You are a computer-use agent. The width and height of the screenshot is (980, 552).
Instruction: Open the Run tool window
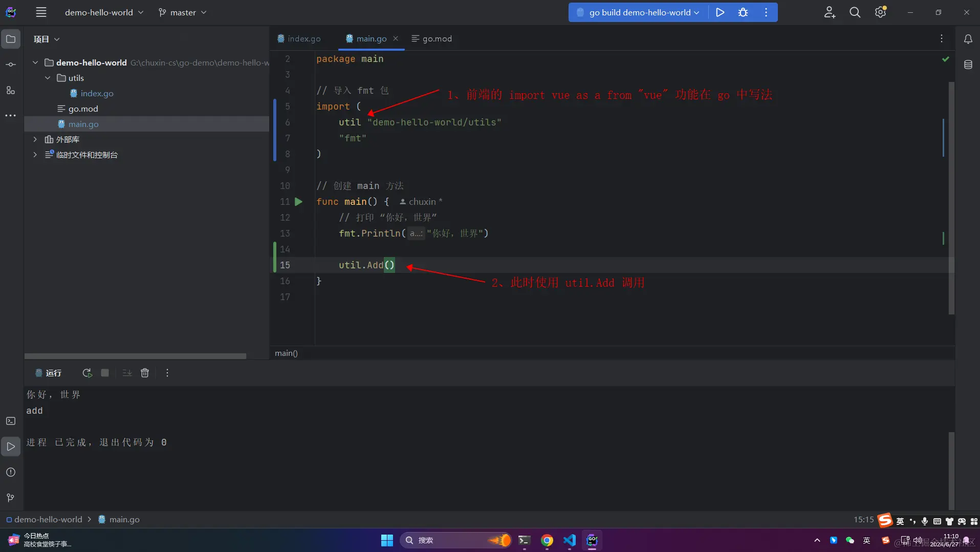[x=11, y=447]
